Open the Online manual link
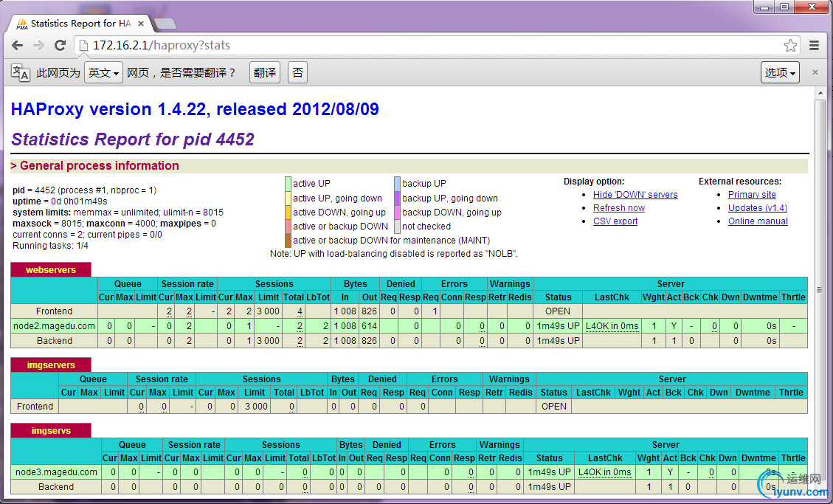Viewport: 833px width, 504px height. coord(758,221)
